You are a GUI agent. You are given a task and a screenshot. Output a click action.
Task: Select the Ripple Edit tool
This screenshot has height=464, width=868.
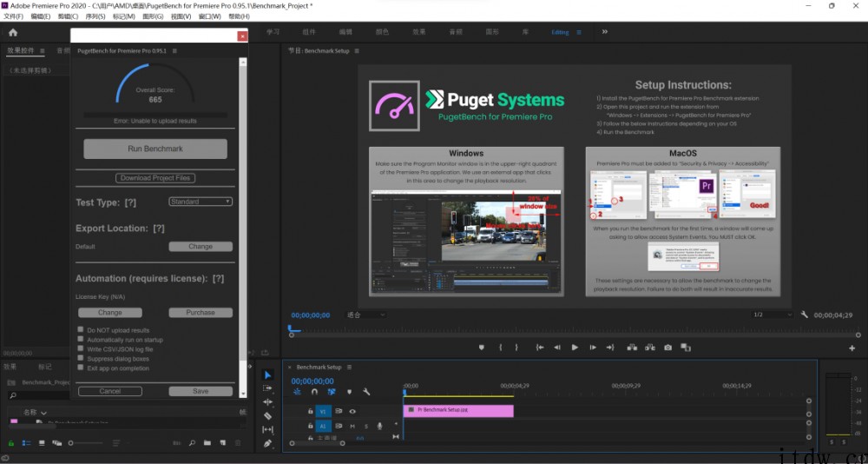point(268,402)
